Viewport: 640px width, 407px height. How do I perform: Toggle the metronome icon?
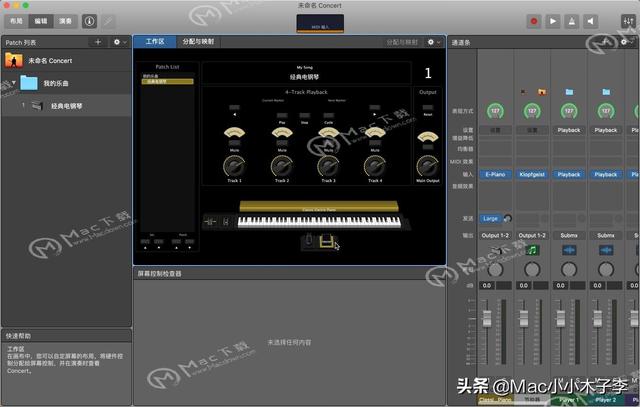571,21
